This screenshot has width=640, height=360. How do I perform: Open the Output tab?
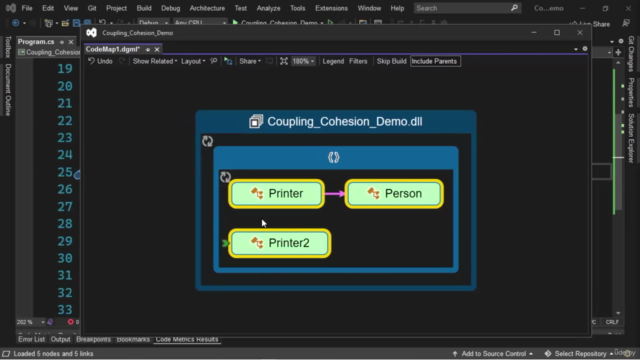[x=60, y=339]
